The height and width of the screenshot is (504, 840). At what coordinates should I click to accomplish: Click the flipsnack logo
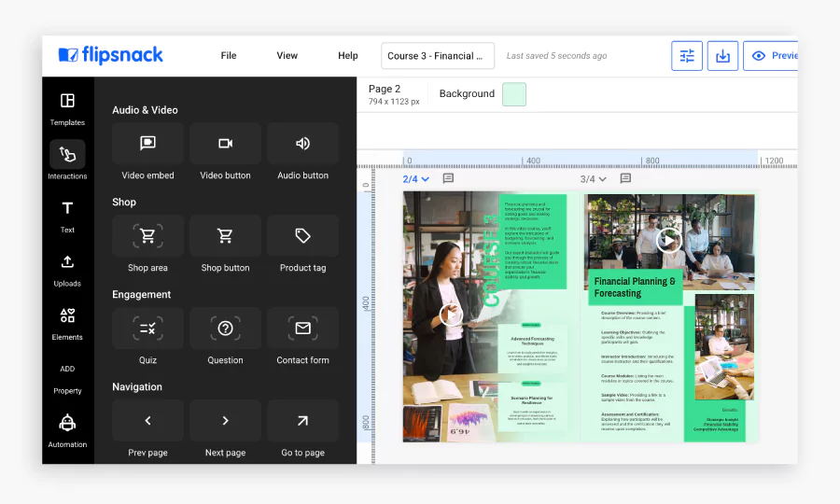pos(110,55)
